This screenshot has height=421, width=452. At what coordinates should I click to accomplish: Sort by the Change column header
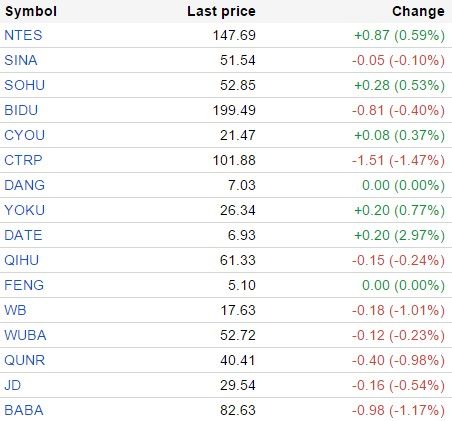(418, 12)
